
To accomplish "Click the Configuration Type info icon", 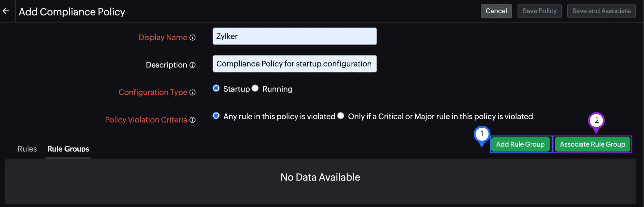I will (x=193, y=93).
